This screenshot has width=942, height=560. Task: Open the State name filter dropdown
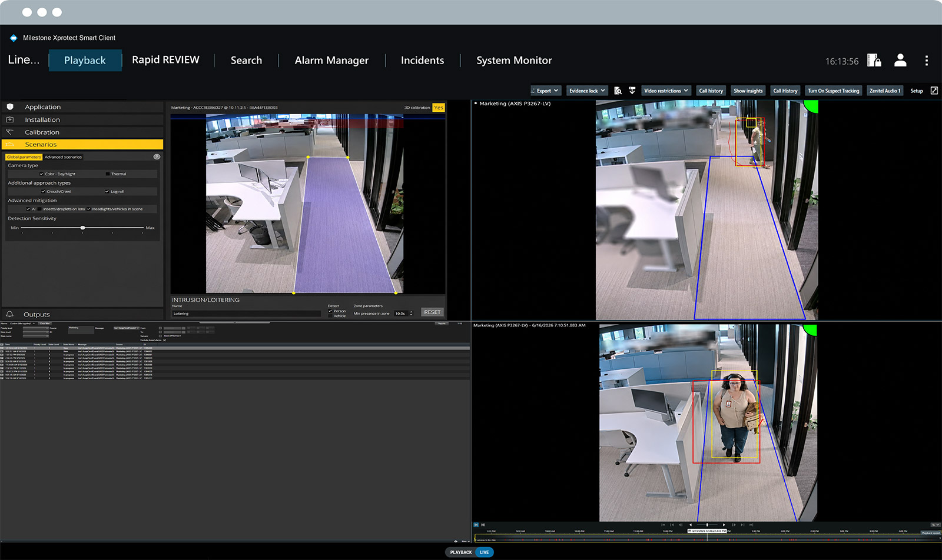pos(35,336)
